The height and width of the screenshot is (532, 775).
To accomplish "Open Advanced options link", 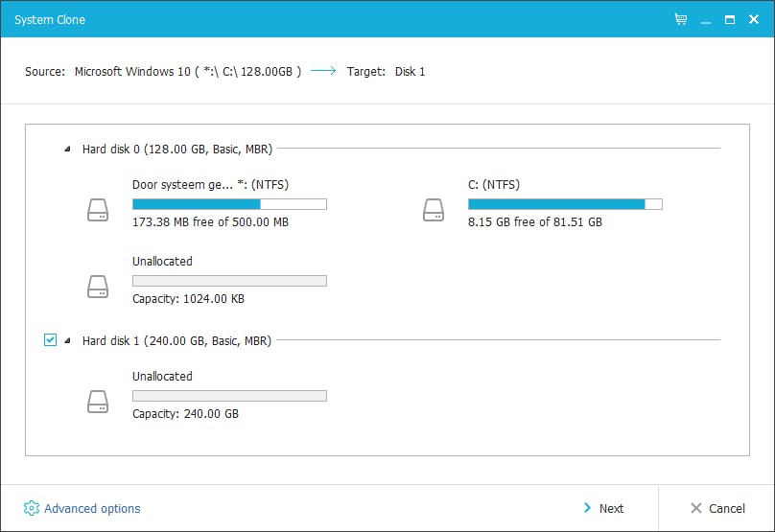I will pos(92,509).
